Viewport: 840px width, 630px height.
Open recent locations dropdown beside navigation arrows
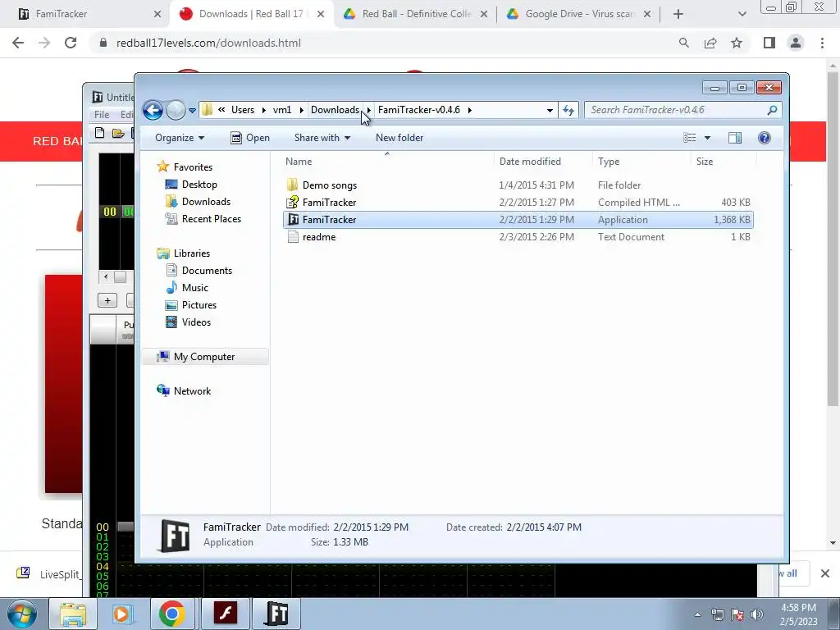coord(192,111)
